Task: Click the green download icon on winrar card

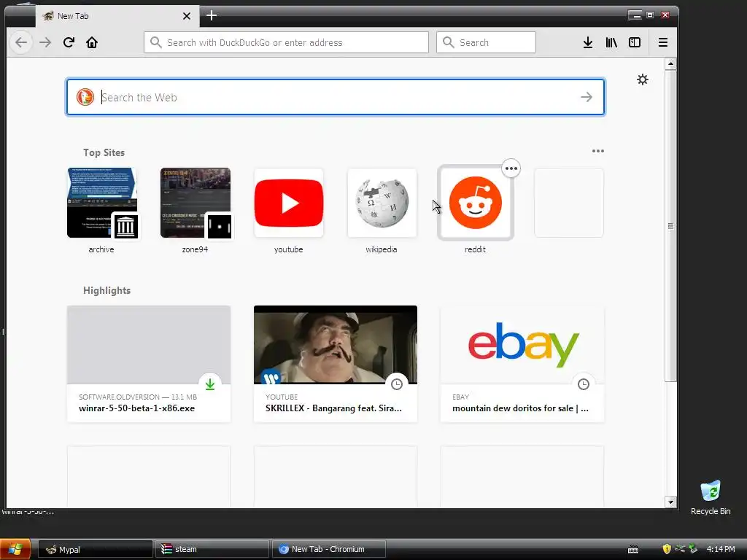Action: 210,384
